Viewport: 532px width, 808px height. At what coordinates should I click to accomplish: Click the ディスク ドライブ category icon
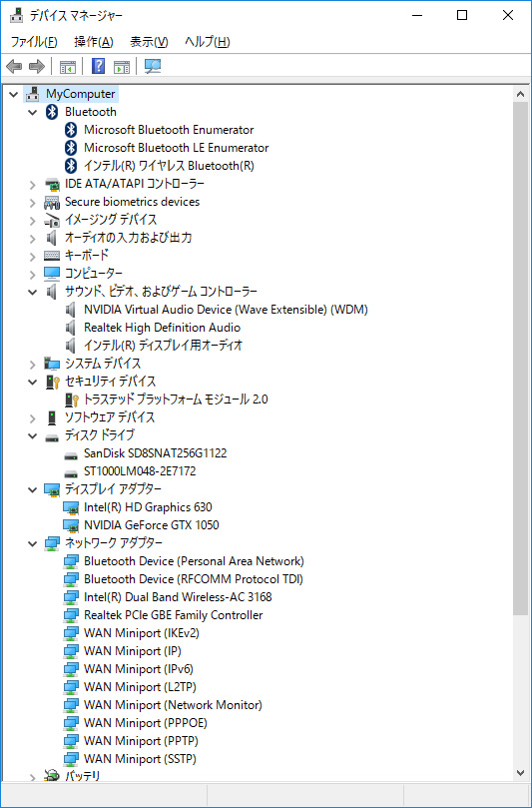[x=52, y=437]
